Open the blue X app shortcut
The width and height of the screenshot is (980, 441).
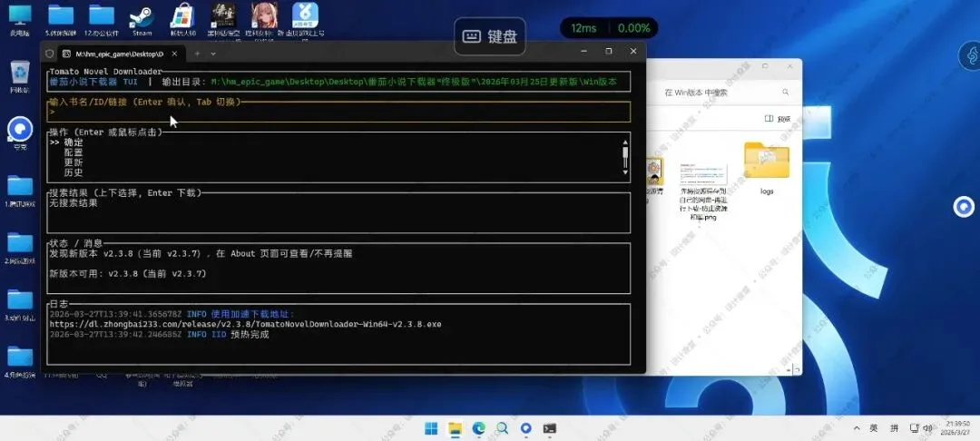305,19
